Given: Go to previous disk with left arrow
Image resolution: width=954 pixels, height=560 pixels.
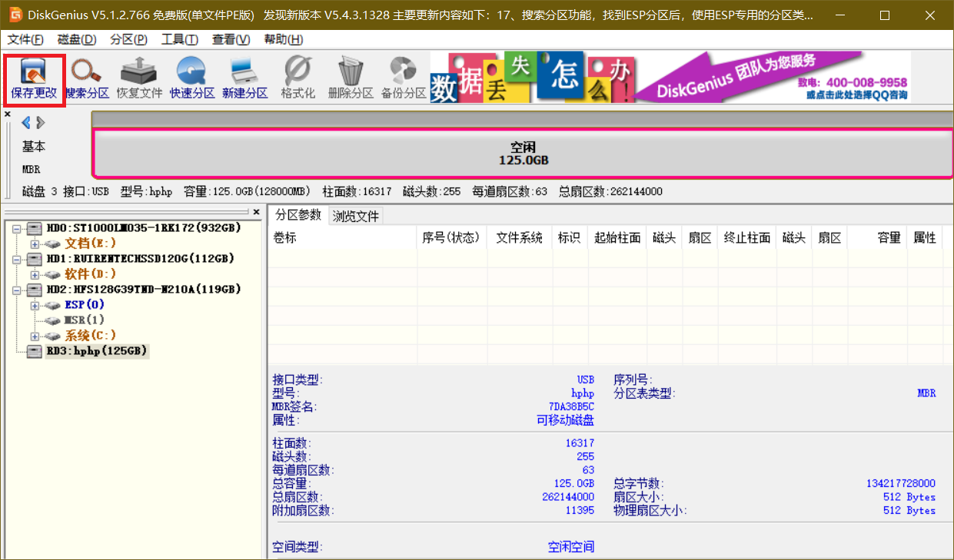Looking at the screenshot, I should (x=25, y=123).
